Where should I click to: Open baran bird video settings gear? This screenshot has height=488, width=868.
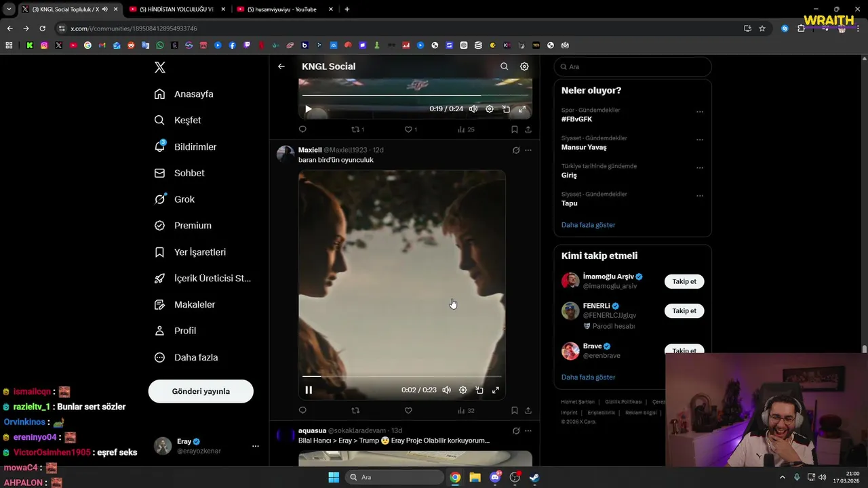point(462,390)
